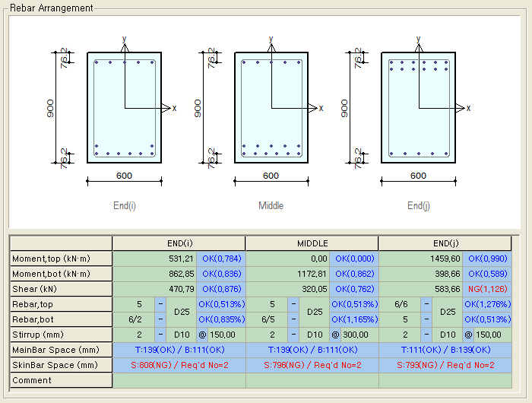This screenshot has height=403, width=532.
Task: Click the END(i) Comment field
Action: [179, 380]
